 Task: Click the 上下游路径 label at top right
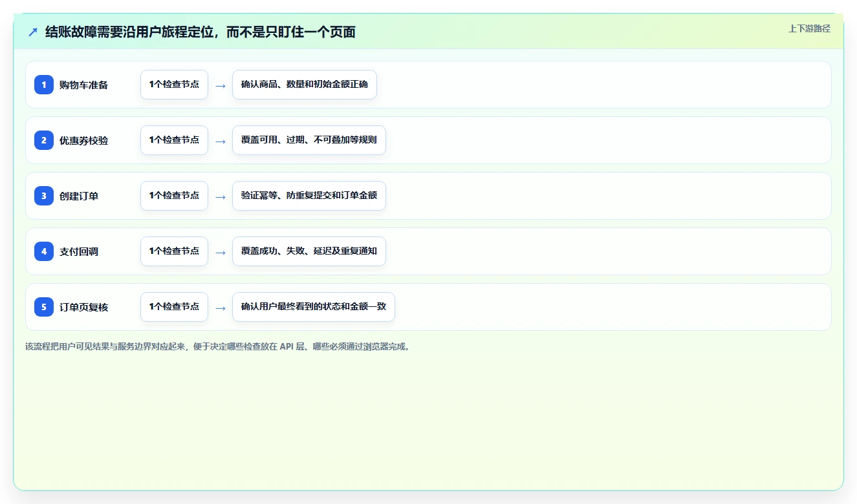tap(809, 28)
